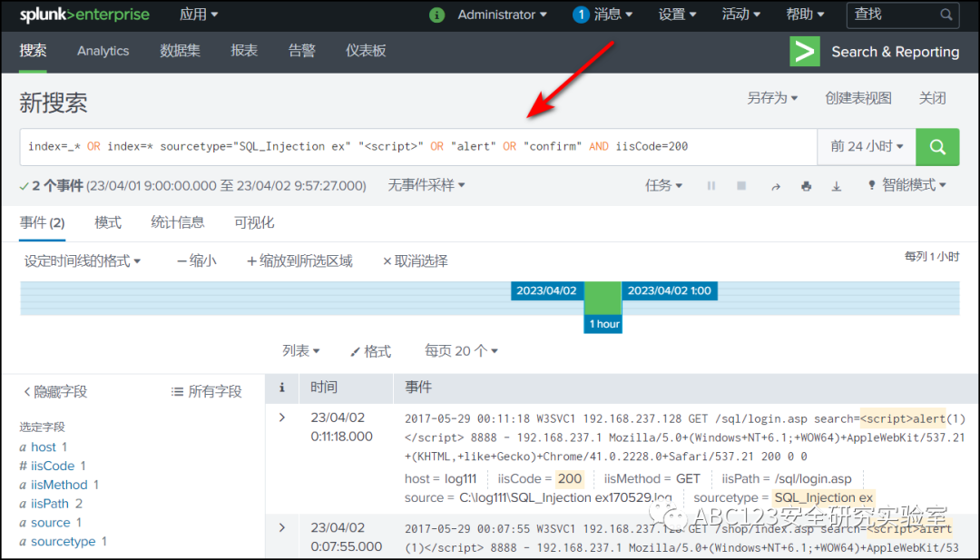Select the 统计信息 tab

coord(178,222)
